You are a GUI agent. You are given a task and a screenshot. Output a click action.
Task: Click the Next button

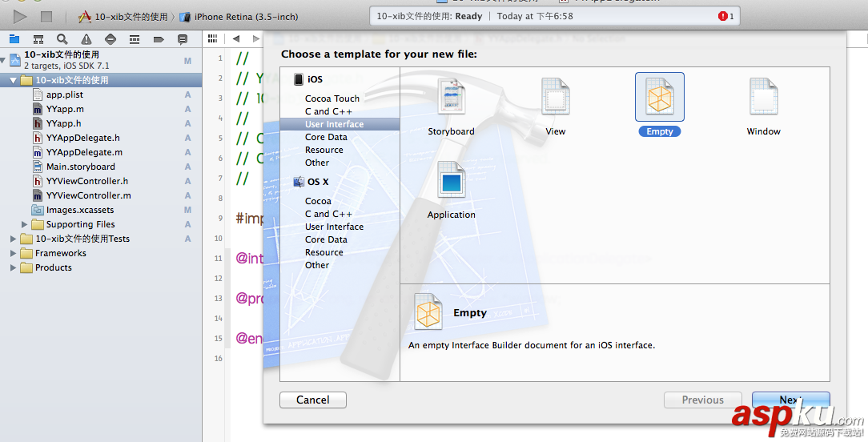tap(790, 400)
